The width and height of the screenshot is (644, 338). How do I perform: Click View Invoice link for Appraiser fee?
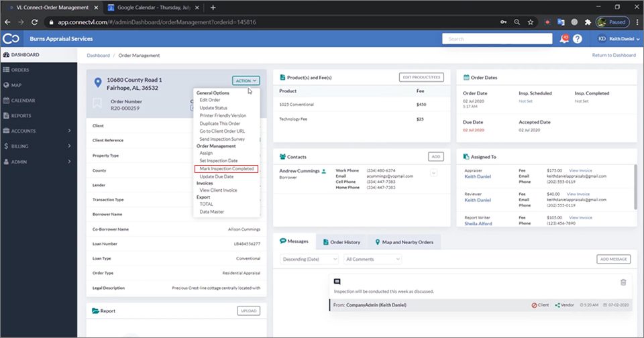[x=580, y=170]
